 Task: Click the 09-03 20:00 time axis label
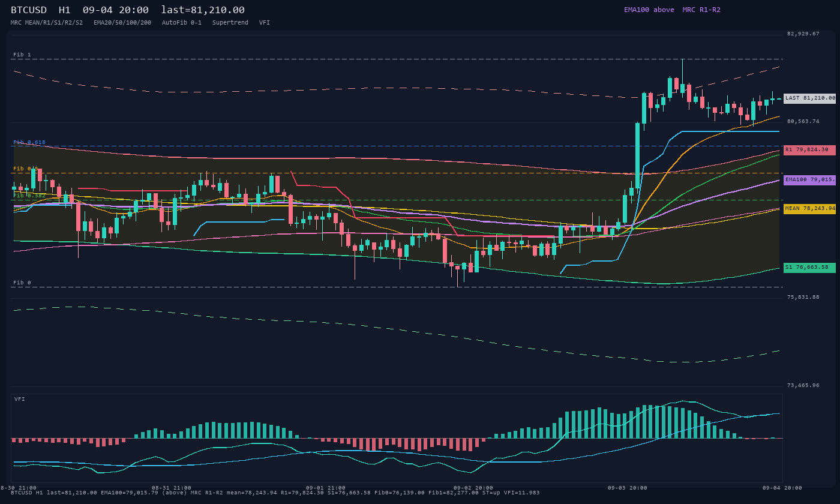point(628,488)
